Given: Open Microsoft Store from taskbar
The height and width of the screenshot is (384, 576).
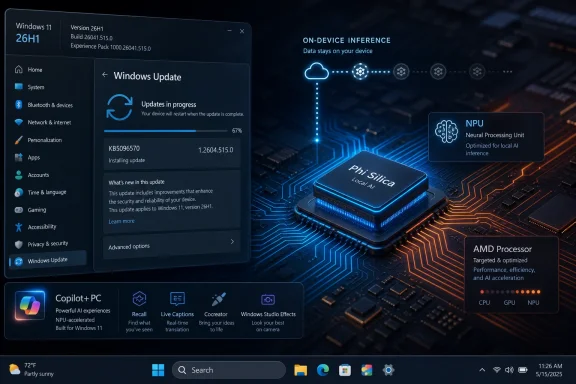Looking at the screenshot, I should tap(345, 370).
